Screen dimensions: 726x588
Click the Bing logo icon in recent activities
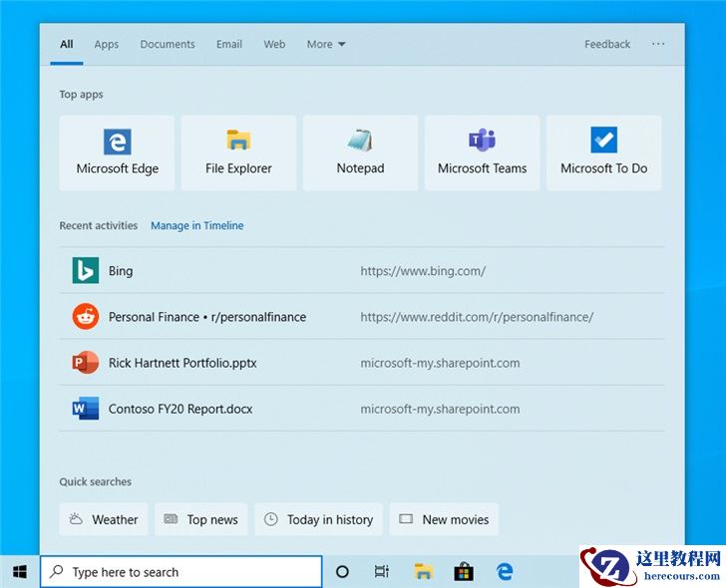(x=86, y=270)
